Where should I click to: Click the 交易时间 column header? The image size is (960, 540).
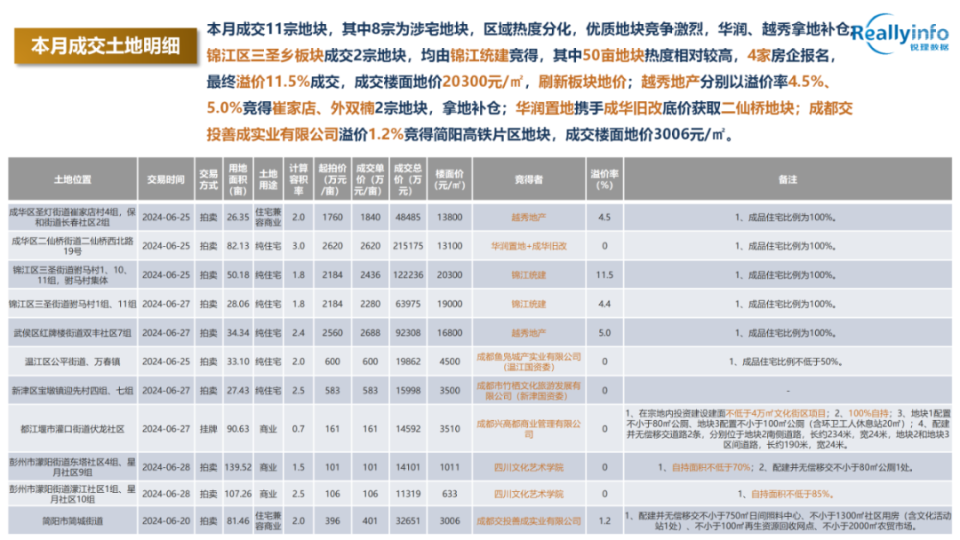[166, 179]
